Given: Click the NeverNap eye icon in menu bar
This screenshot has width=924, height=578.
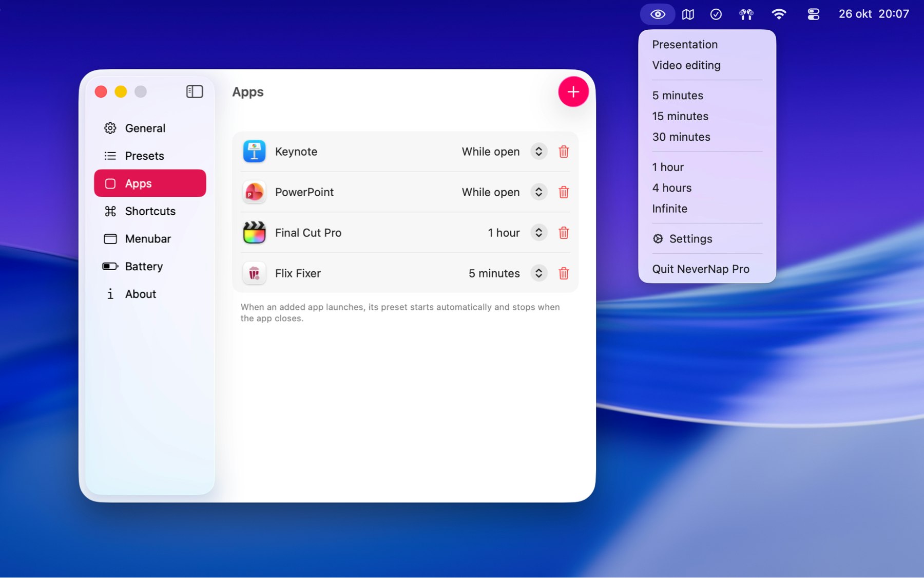Looking at the screenshot, I should (657, 14).
